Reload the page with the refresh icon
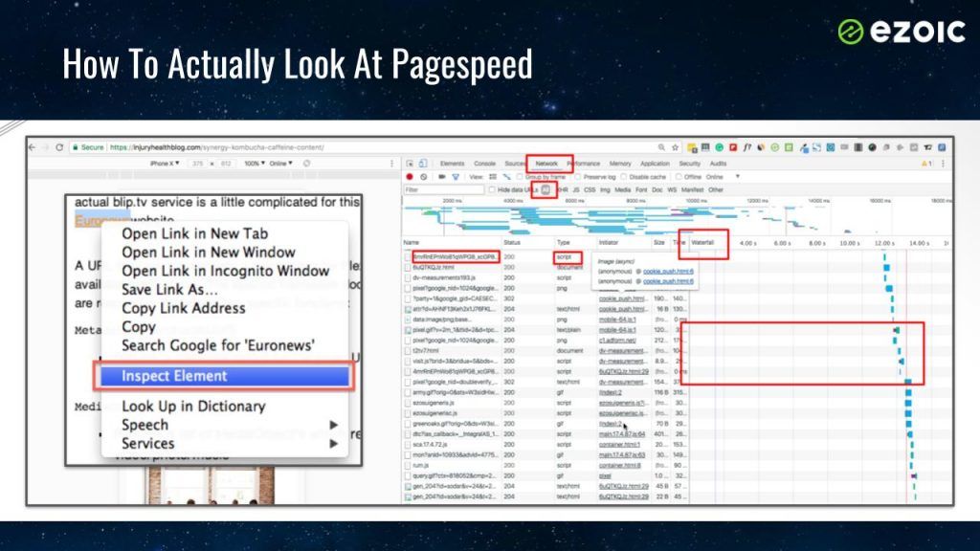The width and height of the screenshot is (980, 551). coord(59,147)
